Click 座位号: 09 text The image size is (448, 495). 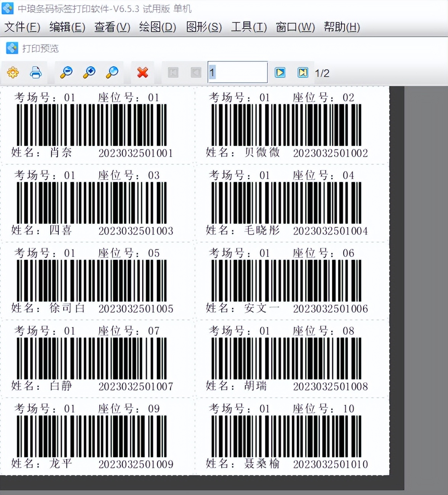pyautogui.click(x=129, y=409)
